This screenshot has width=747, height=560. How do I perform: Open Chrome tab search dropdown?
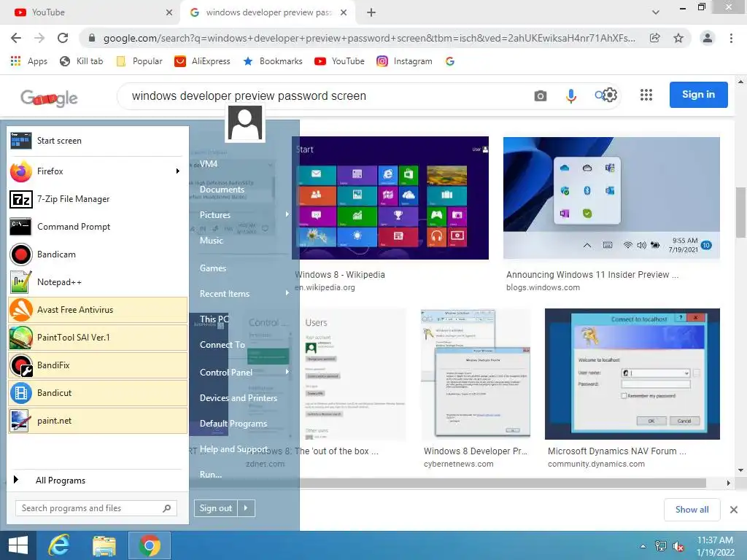click(x=656, y=12)
